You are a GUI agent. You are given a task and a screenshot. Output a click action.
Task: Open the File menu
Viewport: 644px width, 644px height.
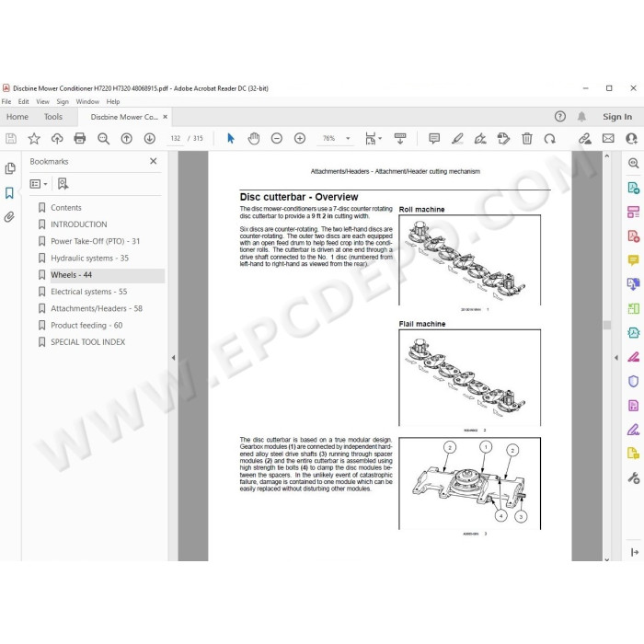(6, 101)
